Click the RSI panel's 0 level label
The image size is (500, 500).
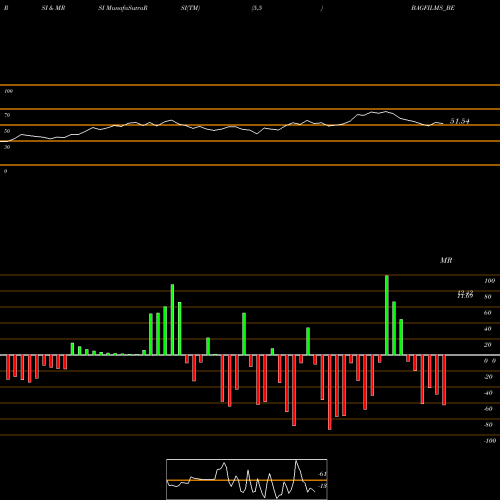[5, 171]
